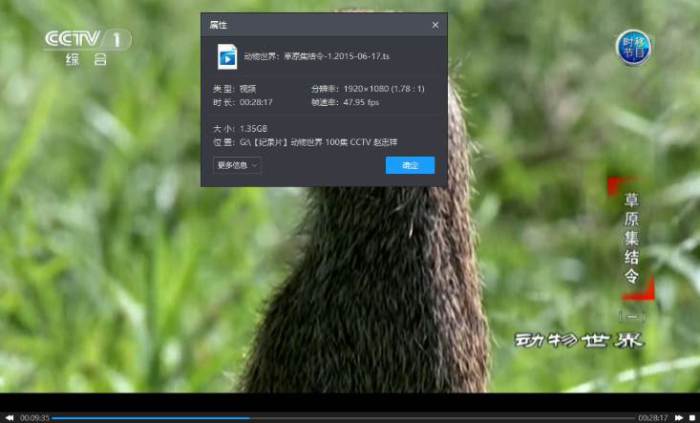The width and height of the screenshot is (700, 423).
Task: Rewind playback with the left arrows icon
Action: point(9,418)
